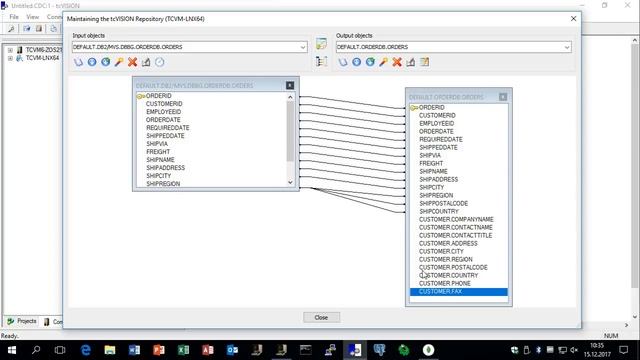Click the field mapping tree icon between the toolbars
The image size is (640, 360).
[321, 62]
